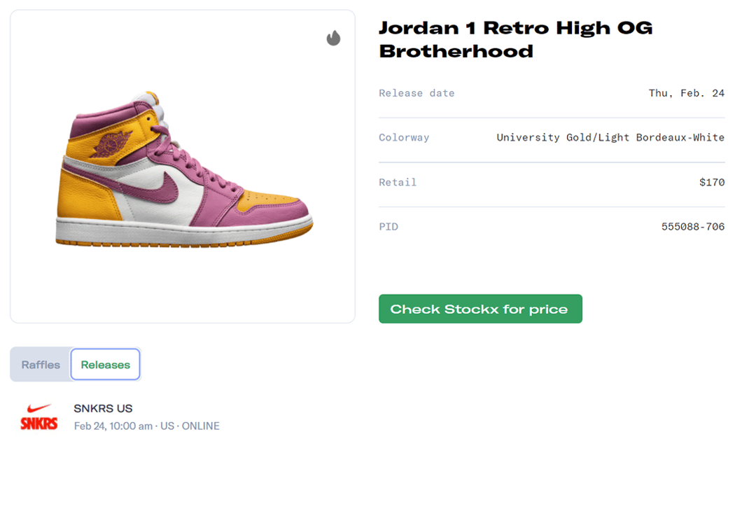756x532 pixels.
Task: Click the red SNKRS logo icon
Action: pyautogui.click(x=38, y=416)
